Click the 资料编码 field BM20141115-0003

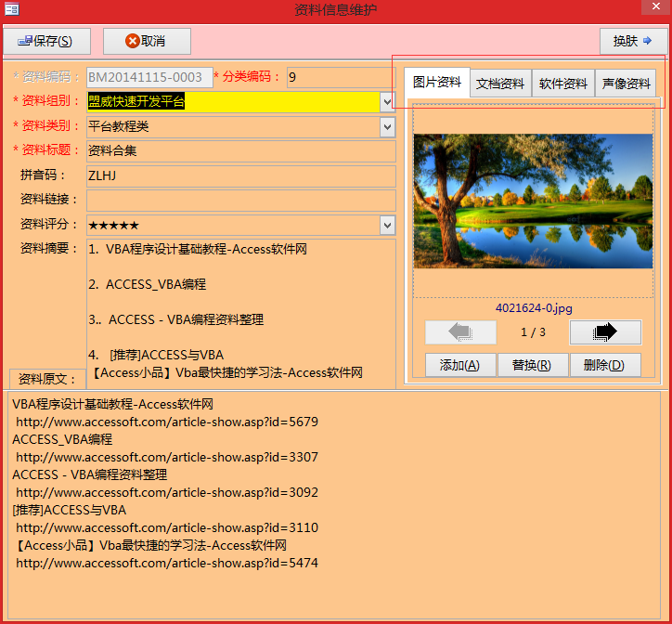click(149, 77)
